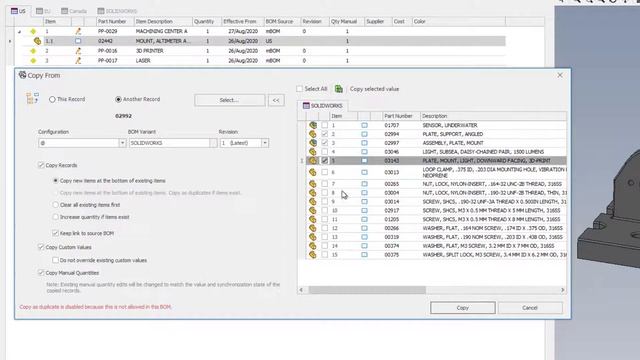Open the Revision dropdown
This screenshot has height=360, width=640.
(265, 143)
